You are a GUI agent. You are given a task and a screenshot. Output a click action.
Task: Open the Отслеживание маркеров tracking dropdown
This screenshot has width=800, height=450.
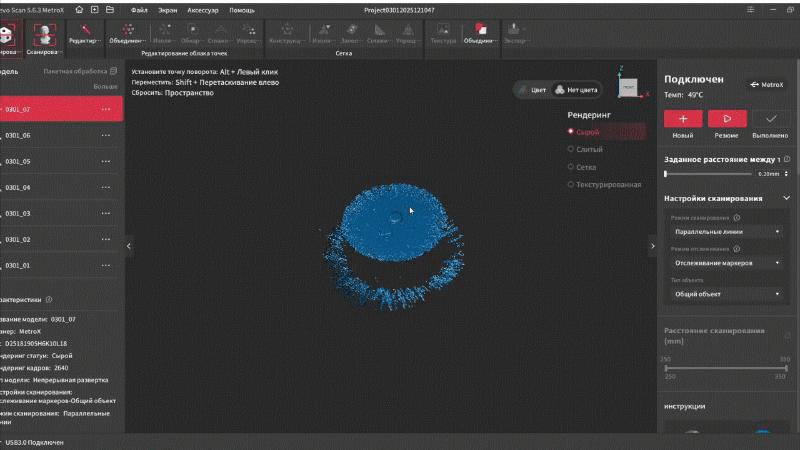[x=726, y=262]
